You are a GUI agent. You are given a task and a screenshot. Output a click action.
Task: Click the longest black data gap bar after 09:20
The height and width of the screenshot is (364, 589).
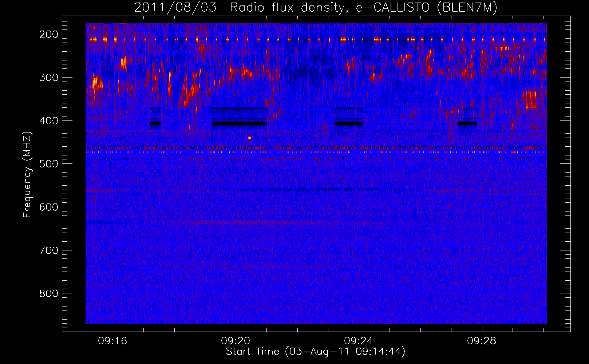click(x=240, y=123)
